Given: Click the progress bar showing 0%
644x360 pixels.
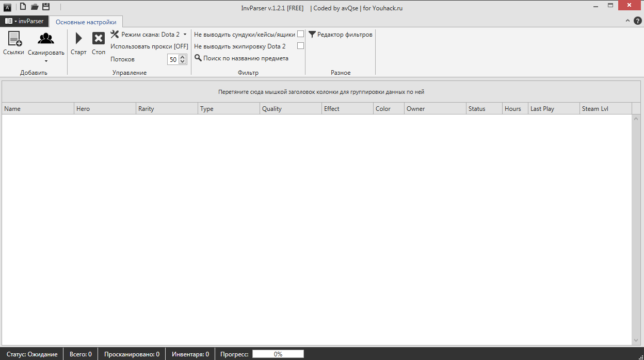Looking at the screenshot, I should pyautogui.click(x=278, y=354).
